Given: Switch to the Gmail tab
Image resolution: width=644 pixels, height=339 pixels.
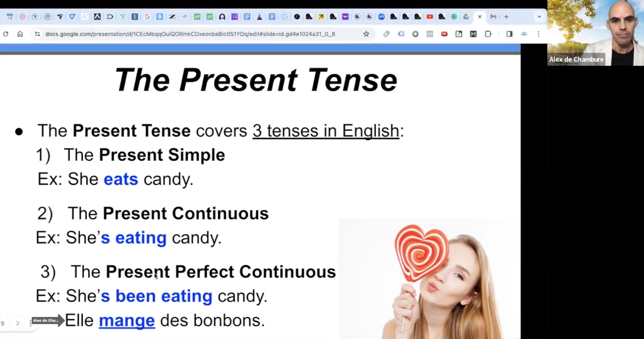Looking at the screenshot, I should tap(493, 17).
